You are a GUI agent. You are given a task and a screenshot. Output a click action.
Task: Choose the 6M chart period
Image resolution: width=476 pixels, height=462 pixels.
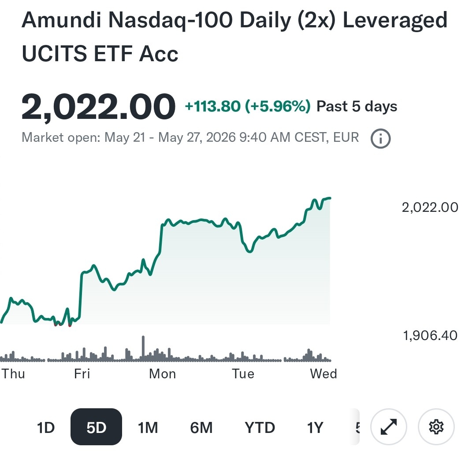(x=201, y=427)
